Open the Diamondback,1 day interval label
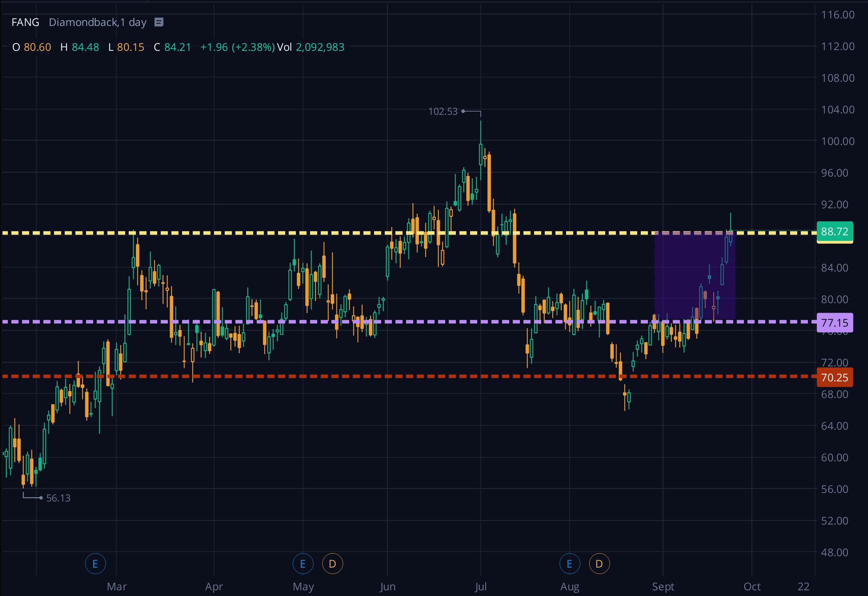Screen dimensions: 868x596 (x=97, y=22)
